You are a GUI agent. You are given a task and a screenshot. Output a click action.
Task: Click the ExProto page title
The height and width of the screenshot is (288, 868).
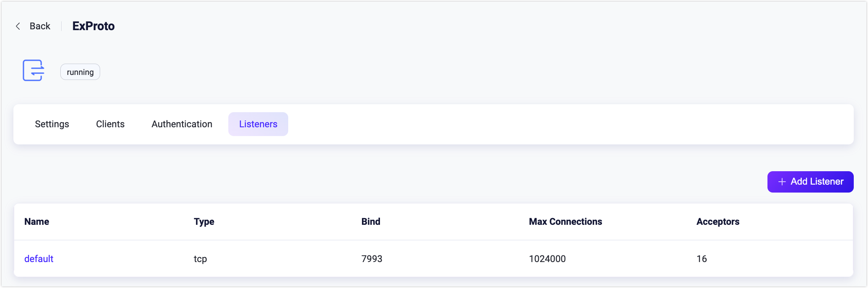click(x=93, y=26)
